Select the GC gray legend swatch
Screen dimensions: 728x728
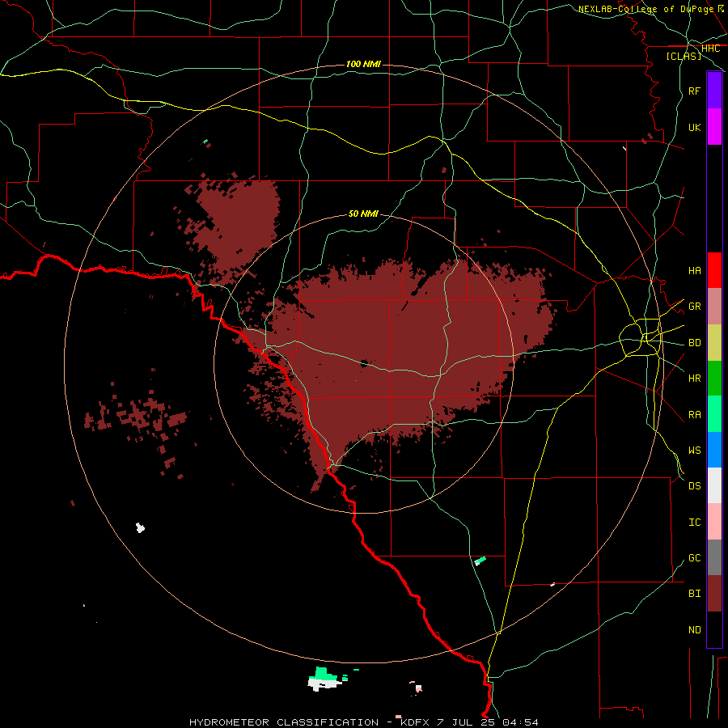[x=714, y=557]
